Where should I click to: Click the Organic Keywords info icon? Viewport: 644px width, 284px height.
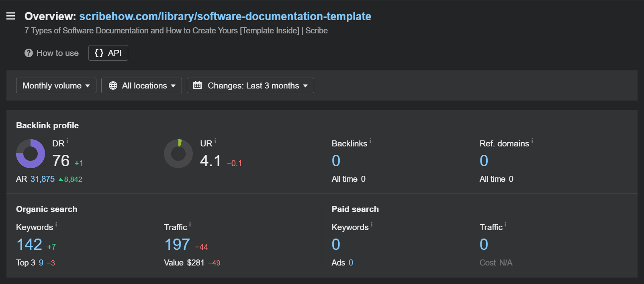click(56, 224)
